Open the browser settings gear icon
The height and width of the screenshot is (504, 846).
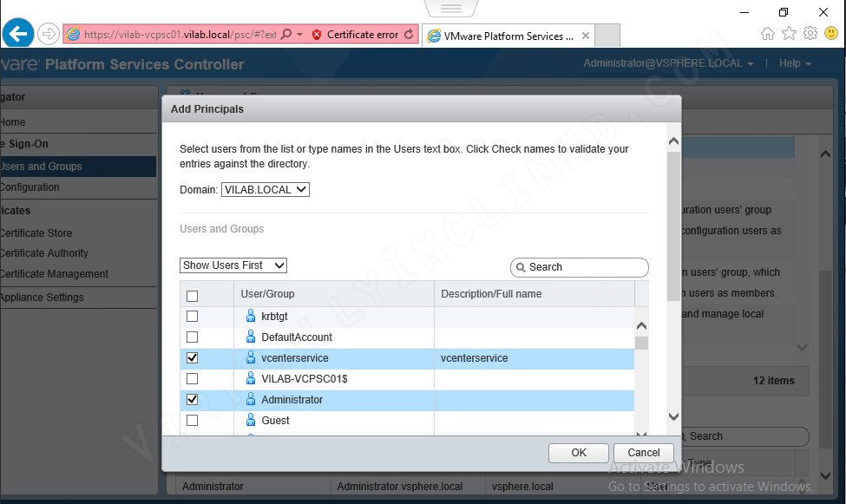810,34
